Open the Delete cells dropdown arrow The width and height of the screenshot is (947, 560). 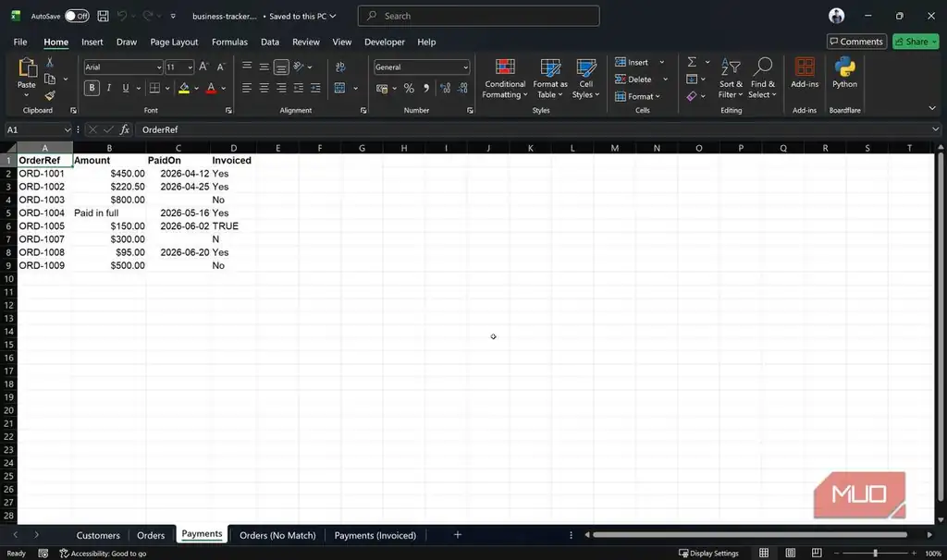click(666, 79)
